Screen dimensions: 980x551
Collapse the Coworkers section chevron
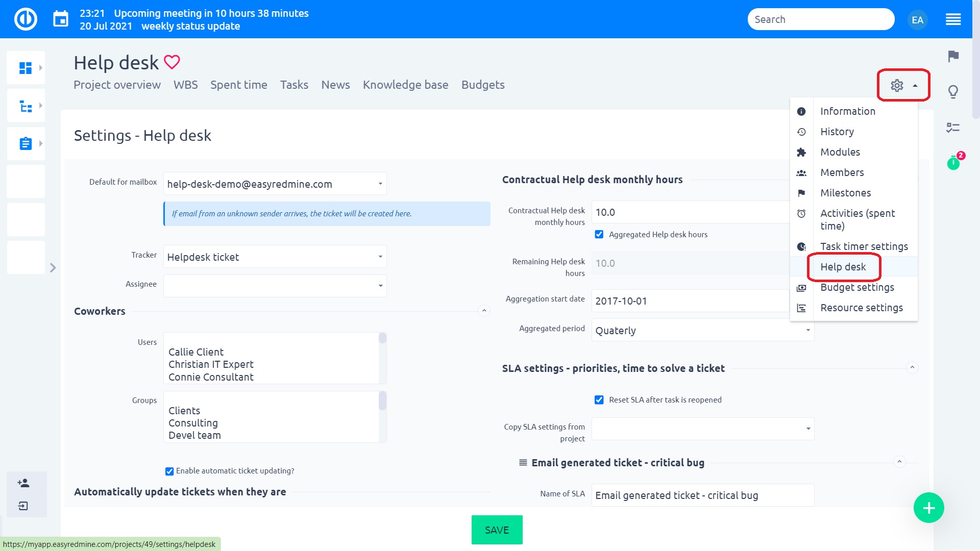click(484, 311)
